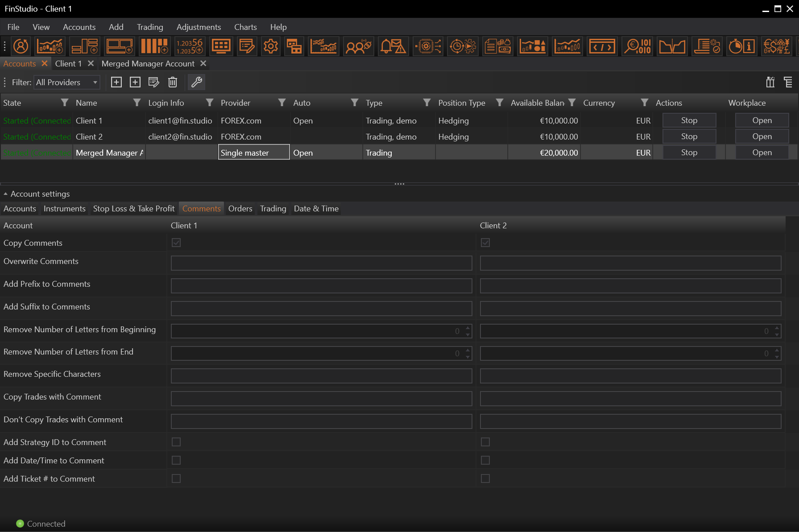The height and width of the screenshot is (532, 799).
Task: Click Open workplace button for Merged Manager Account
Action: 762,153
